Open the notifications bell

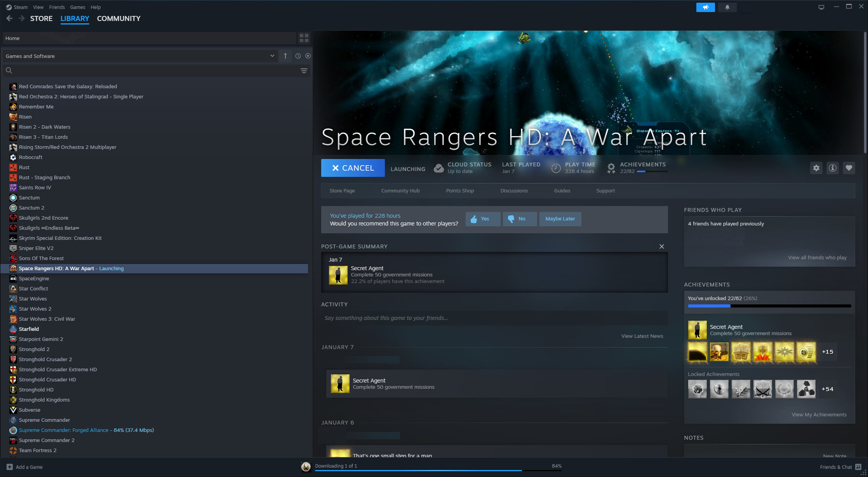click(x=727, y=7)
